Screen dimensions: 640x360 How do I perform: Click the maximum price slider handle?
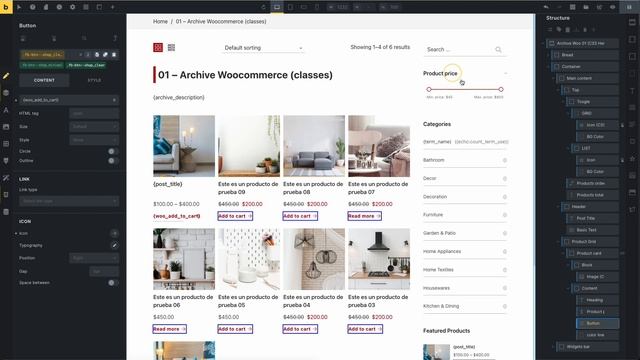(x=501, y=89)
